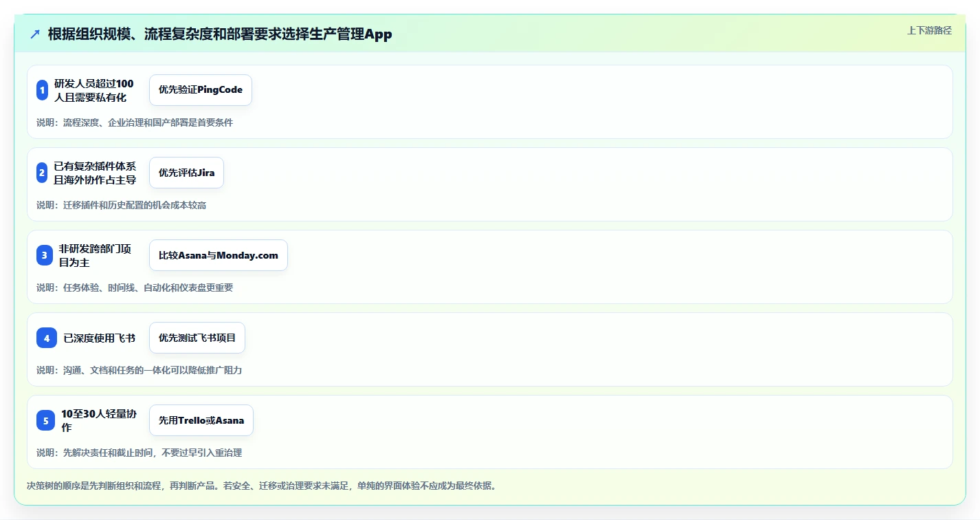This screenshot has height=520, width=980.
Task: Select the 优先验证PingCode button
Action: tap(201, 90)
